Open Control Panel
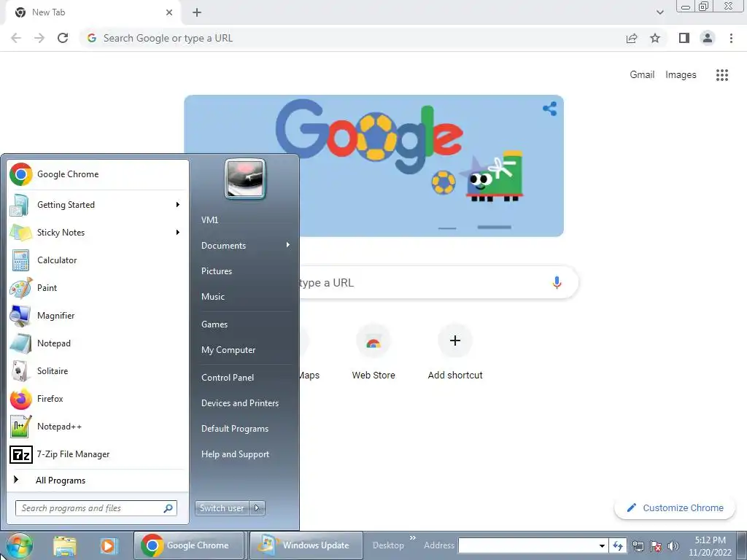747x560 pixels. tap(228, 378)
